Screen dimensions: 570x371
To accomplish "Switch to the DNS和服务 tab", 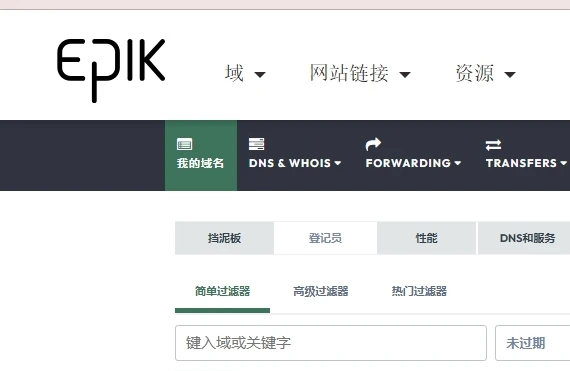I will tap(524, 238).
